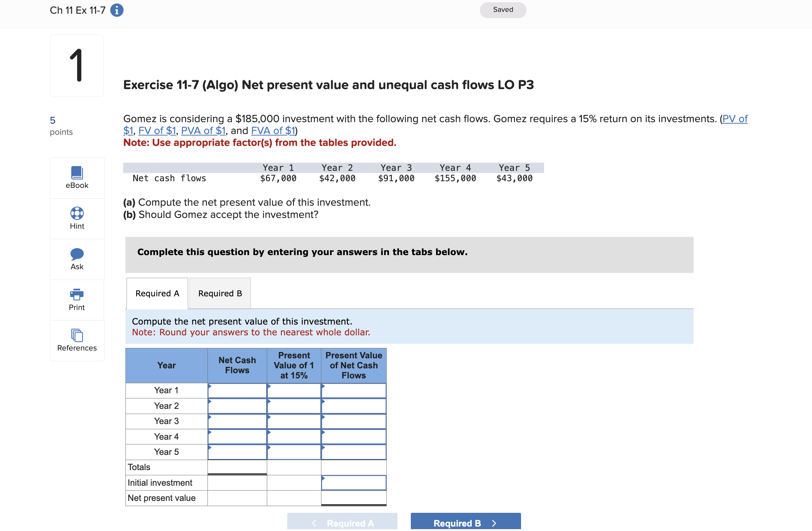Click the Print printer icon

pyautogui.click(x=77, y=294)
